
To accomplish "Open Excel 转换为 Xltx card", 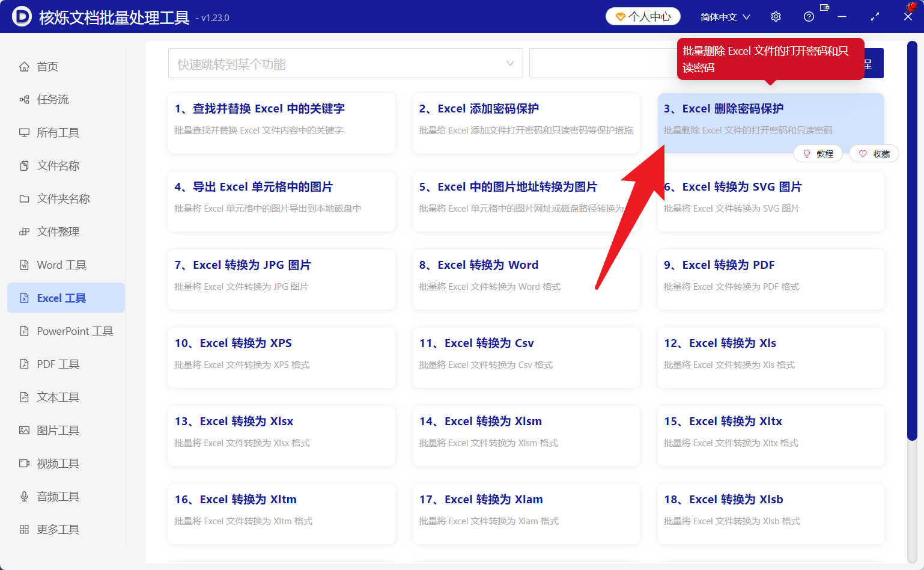I will (771, 436).
